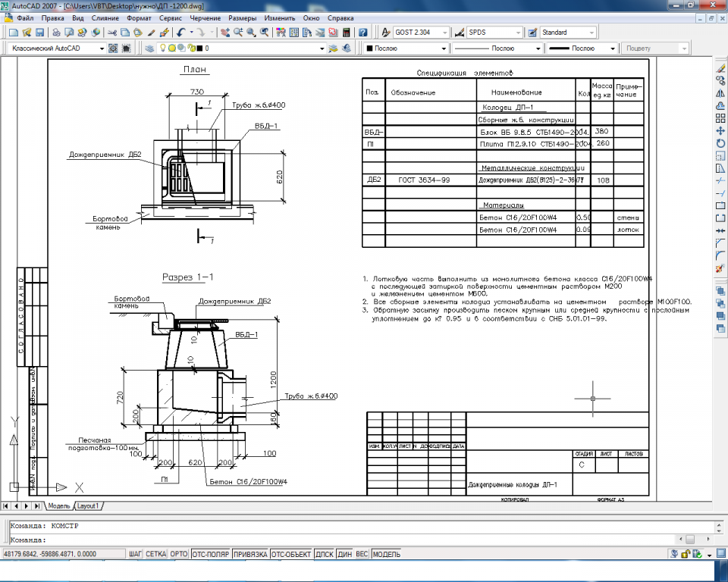Click the Zoom Previous icon
This screenshot has width=728, height=582.
click(x=264, y=33)
